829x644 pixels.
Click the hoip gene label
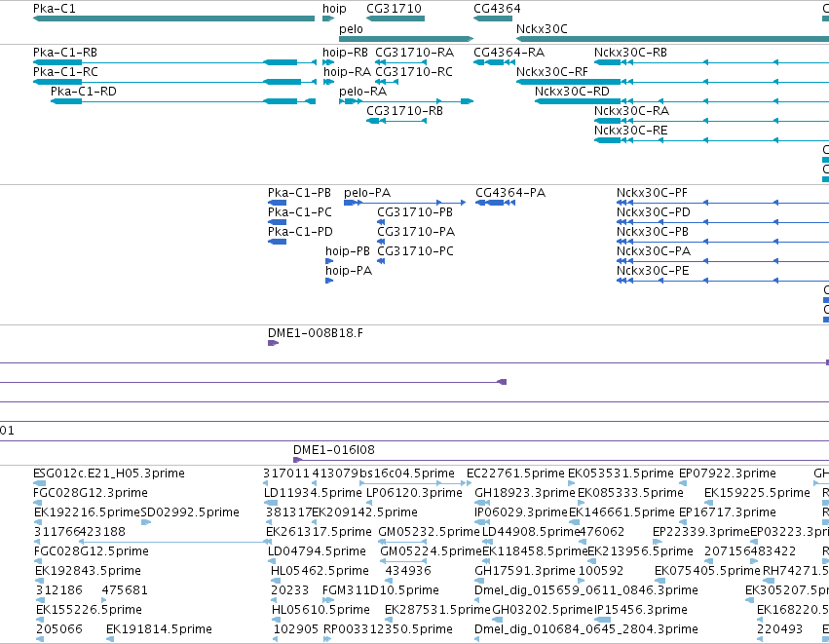[334, 9]
